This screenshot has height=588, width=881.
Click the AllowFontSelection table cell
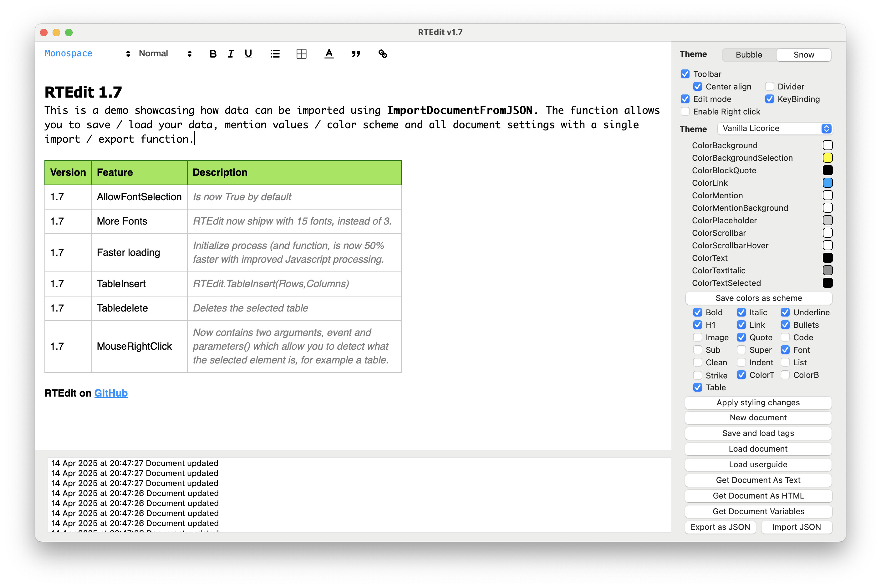click(139, 197)
